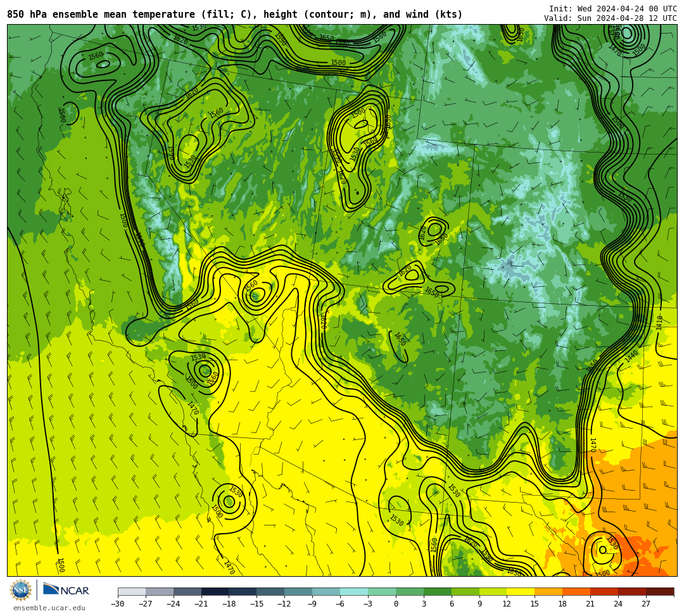
Task: Pick the darkest brown swatch right of 27
Action: tap(660, 591)
